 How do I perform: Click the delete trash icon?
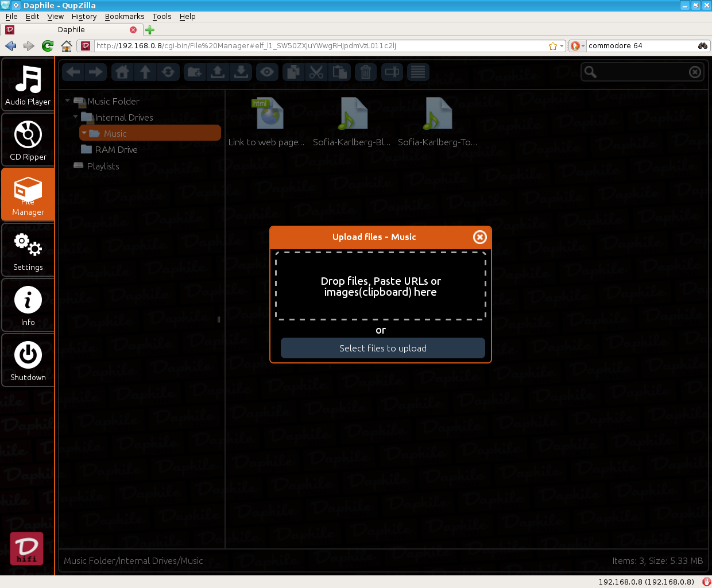(366, 72)
